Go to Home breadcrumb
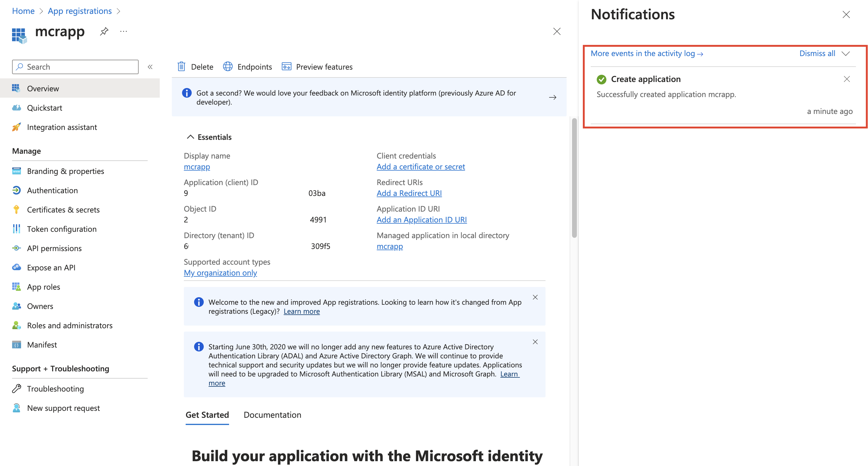The width and height of the screenshot is (868, 466). point(23,11)
